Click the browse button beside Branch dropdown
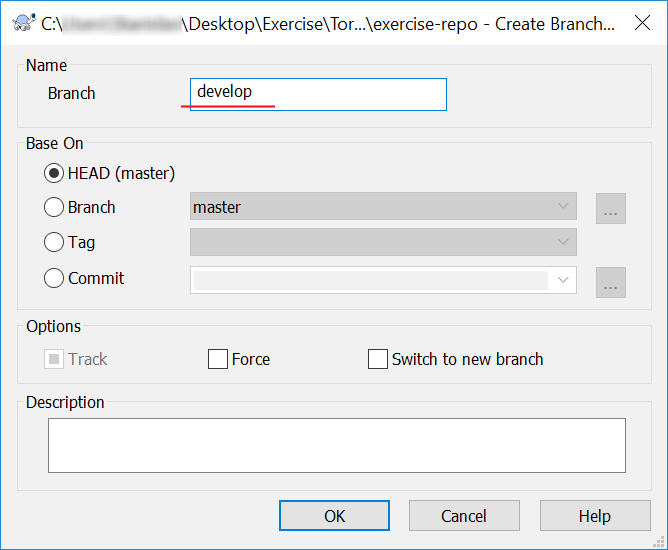Image resolution: width=668 pixels, height=550 pixels. click(611, 208)
